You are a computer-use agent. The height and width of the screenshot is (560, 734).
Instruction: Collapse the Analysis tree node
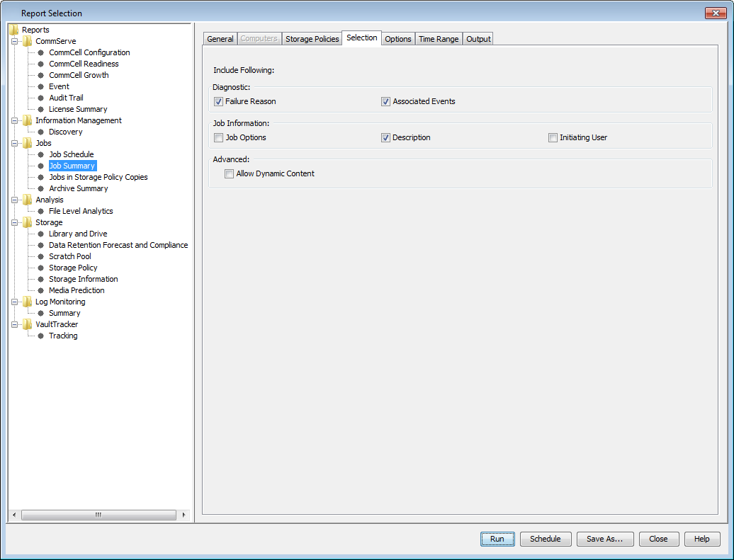14,200
